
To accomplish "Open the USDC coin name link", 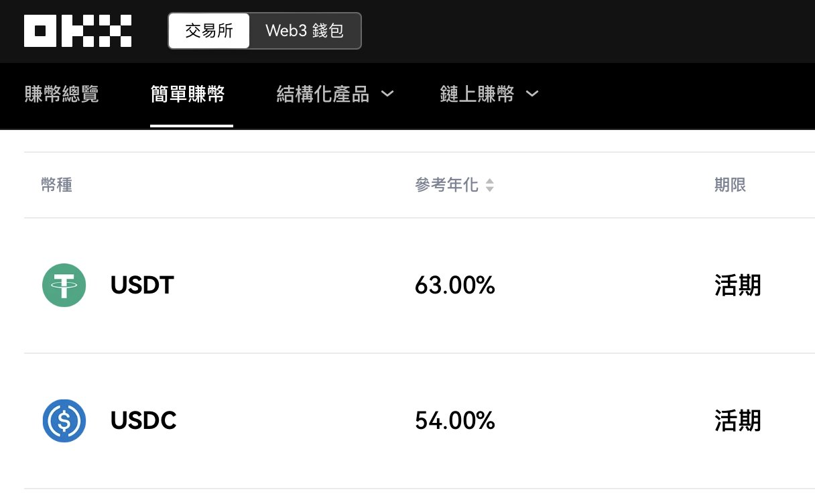I will pos(143,421).
